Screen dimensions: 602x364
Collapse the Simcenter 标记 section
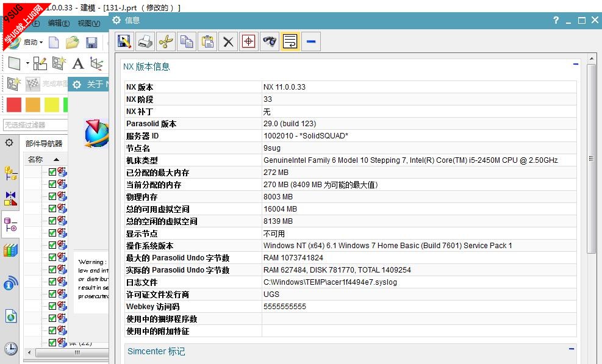[x=572, y=349]
